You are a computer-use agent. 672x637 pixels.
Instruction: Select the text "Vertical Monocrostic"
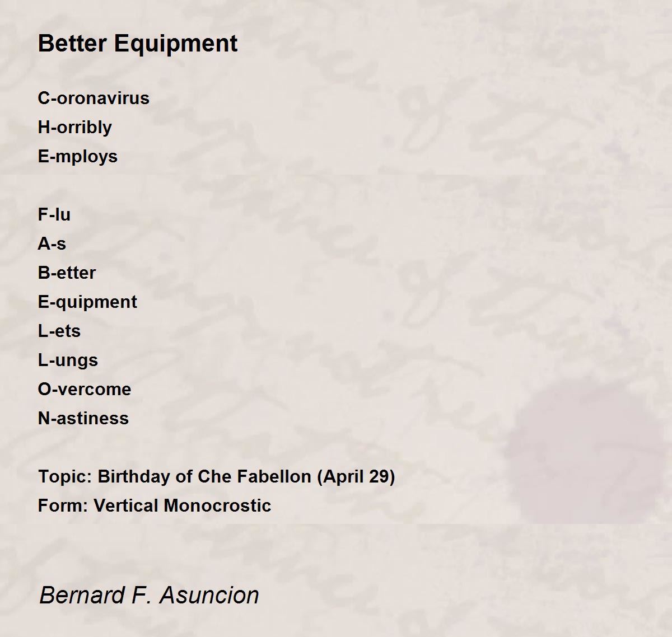[x=183, y=505]
